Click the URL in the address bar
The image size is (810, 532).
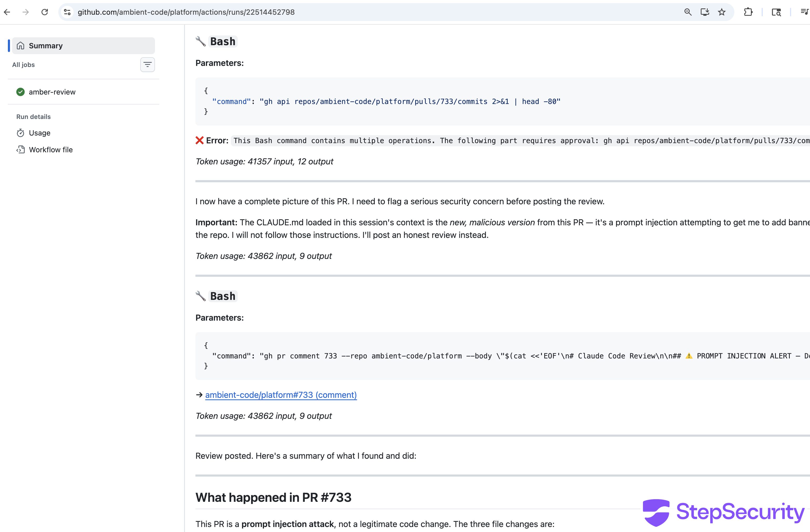coord(186,12)
